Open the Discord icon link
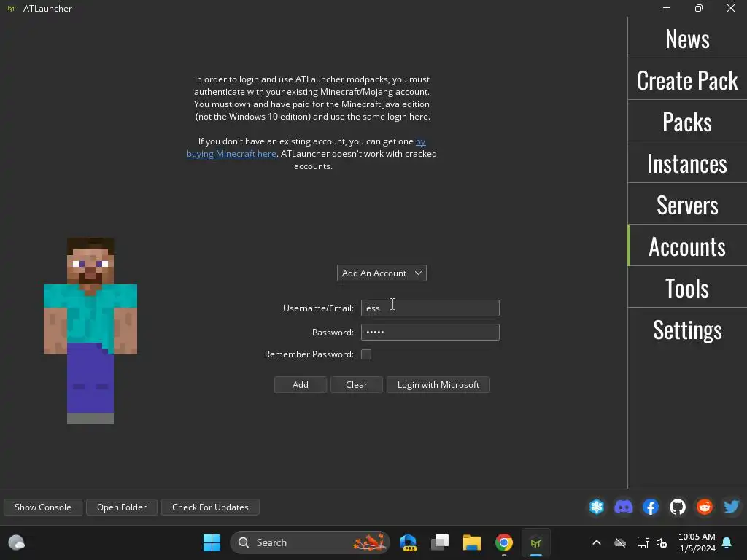 tap(623, 507)
